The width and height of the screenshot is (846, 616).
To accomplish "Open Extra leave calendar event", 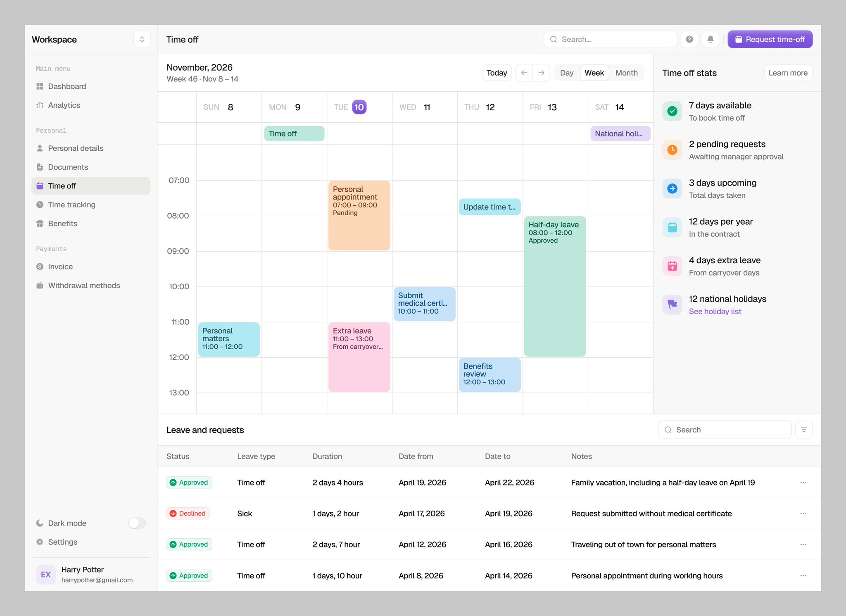I will pyautogui.click(x=359, y=357).
